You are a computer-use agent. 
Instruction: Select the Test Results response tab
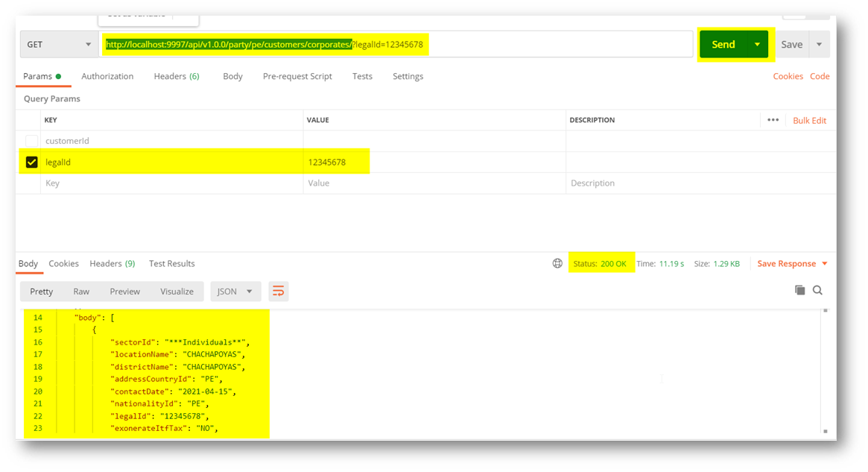(171, 263)
